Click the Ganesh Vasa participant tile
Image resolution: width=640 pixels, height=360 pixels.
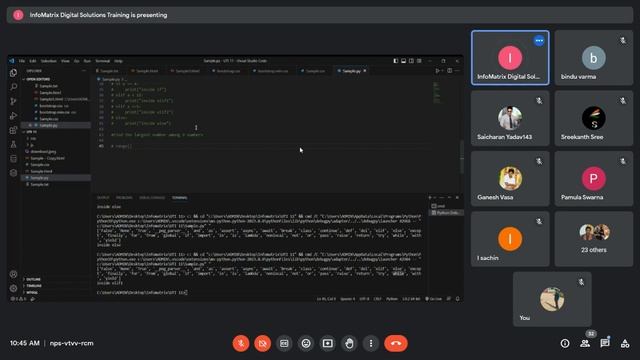pos(510,178)
